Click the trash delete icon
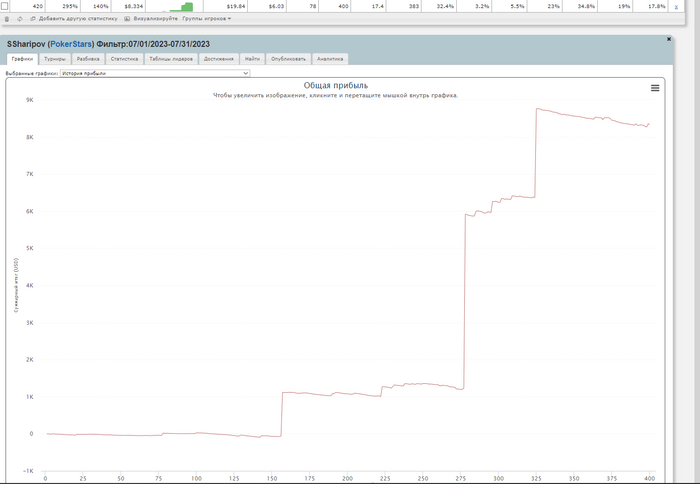700x484 pixels. pyautogui.click(x=7, y=19)
